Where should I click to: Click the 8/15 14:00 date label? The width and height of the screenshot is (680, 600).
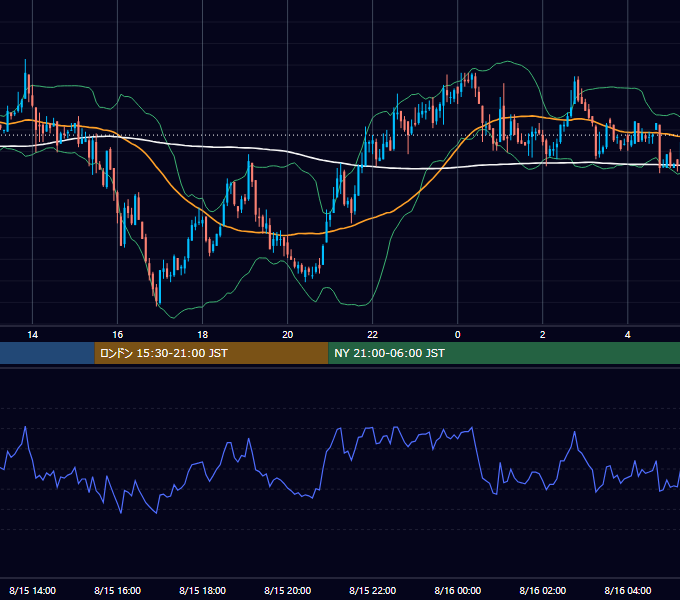click(x=33, y=590)
